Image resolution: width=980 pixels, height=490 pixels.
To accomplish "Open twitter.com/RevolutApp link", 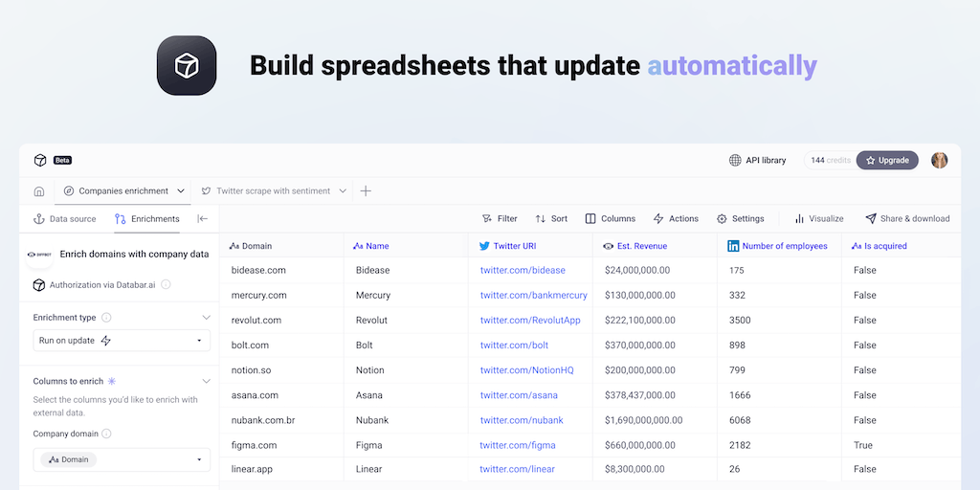I will [530, 320].
